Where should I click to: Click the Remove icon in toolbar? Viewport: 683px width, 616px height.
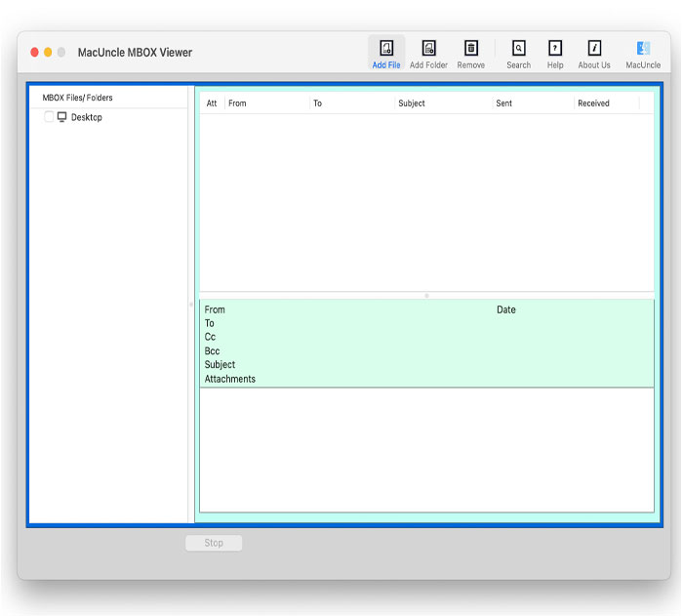click(x=471, y=49)
